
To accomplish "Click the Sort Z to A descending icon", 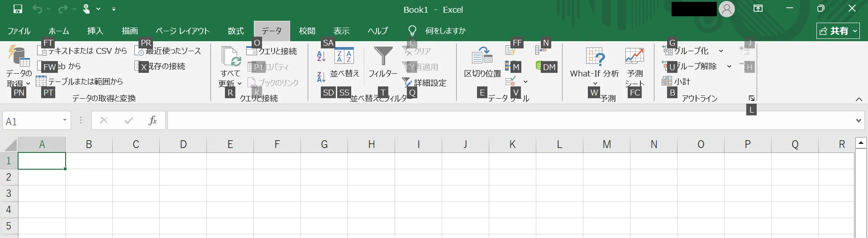I will (321, 77).
